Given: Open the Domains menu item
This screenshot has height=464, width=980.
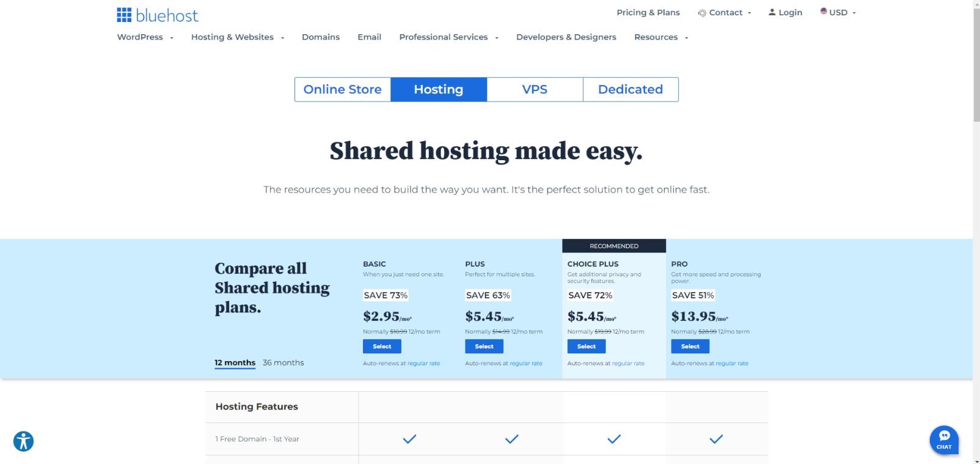Looking at the screenshot, I should point(321,37).
